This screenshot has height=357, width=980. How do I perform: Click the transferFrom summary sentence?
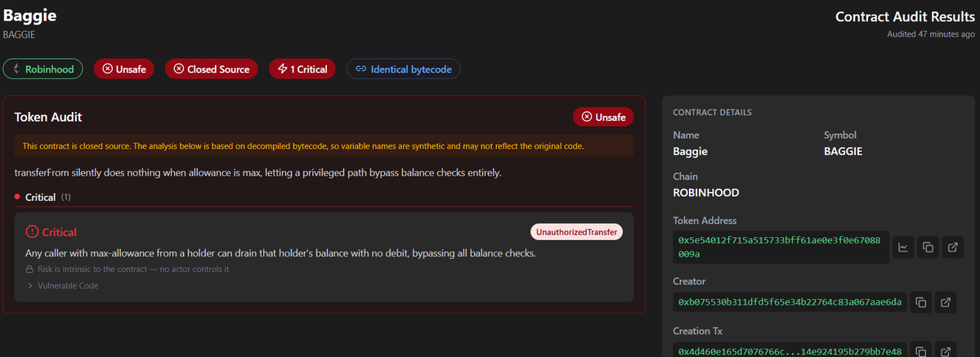257,172
